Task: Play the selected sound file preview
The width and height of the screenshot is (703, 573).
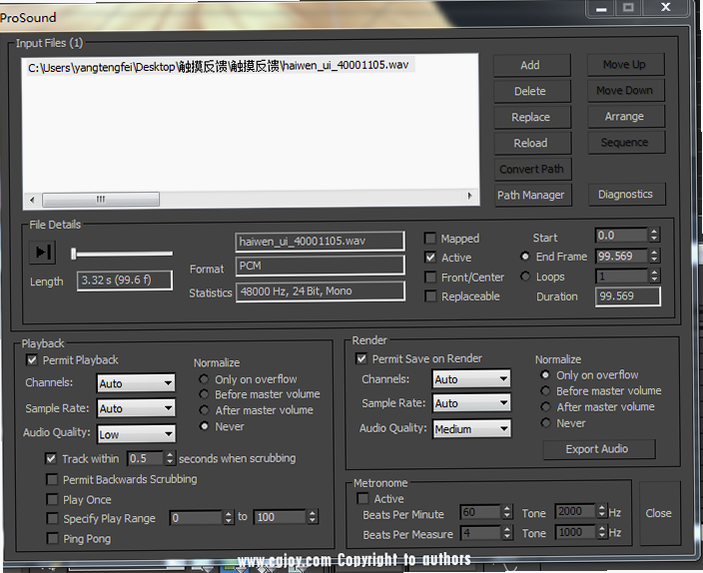Action: 43,252
